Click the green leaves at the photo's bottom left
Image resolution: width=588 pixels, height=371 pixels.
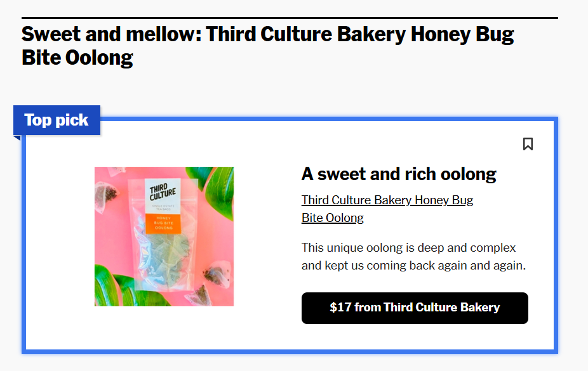point(116,287)
